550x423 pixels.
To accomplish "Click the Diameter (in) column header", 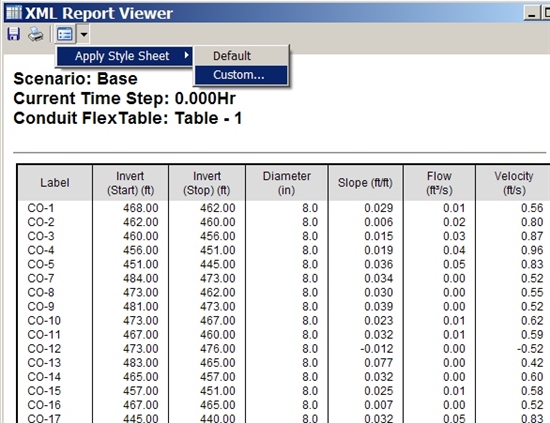I will click(x=287, y=183).
